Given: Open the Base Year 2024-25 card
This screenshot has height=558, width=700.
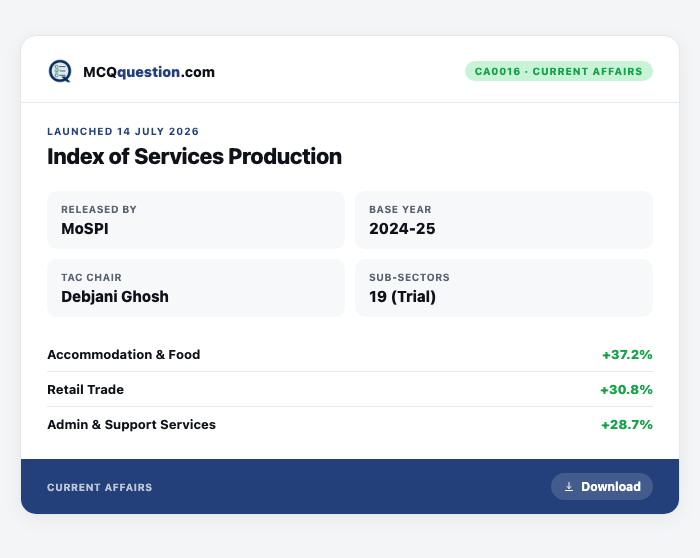Looking at the screenshot, I should (x=504, y=220).
